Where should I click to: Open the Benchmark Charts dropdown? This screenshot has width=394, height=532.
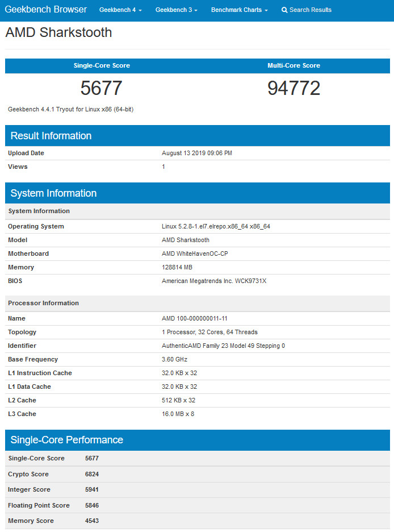[239, 10]
